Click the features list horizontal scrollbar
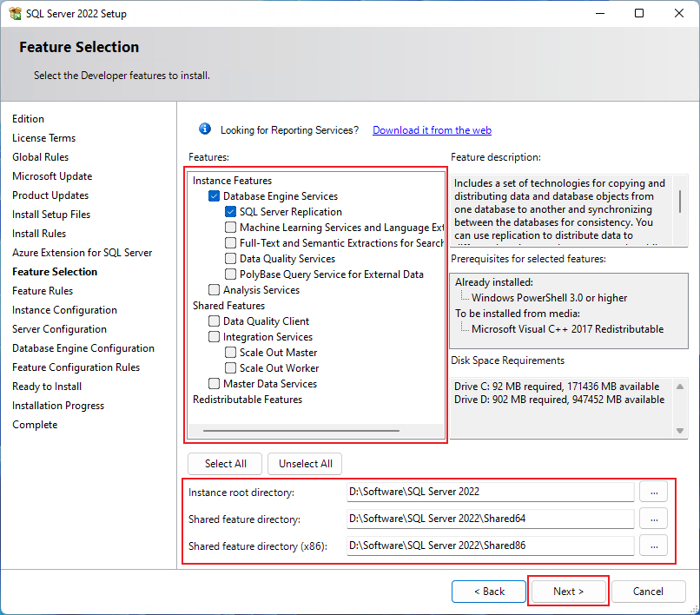The height and width of the screenshot is (615, 700). (301, 431)
